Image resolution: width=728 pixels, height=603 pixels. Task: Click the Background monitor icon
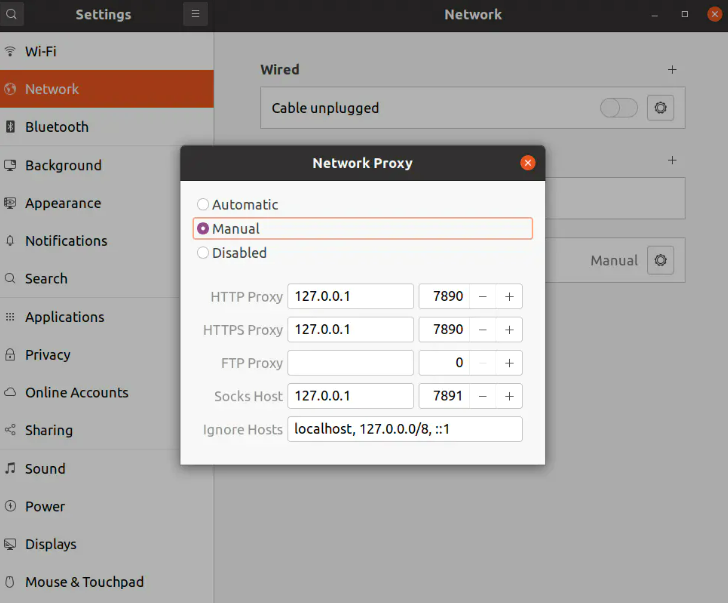click(x=10, y=165)
